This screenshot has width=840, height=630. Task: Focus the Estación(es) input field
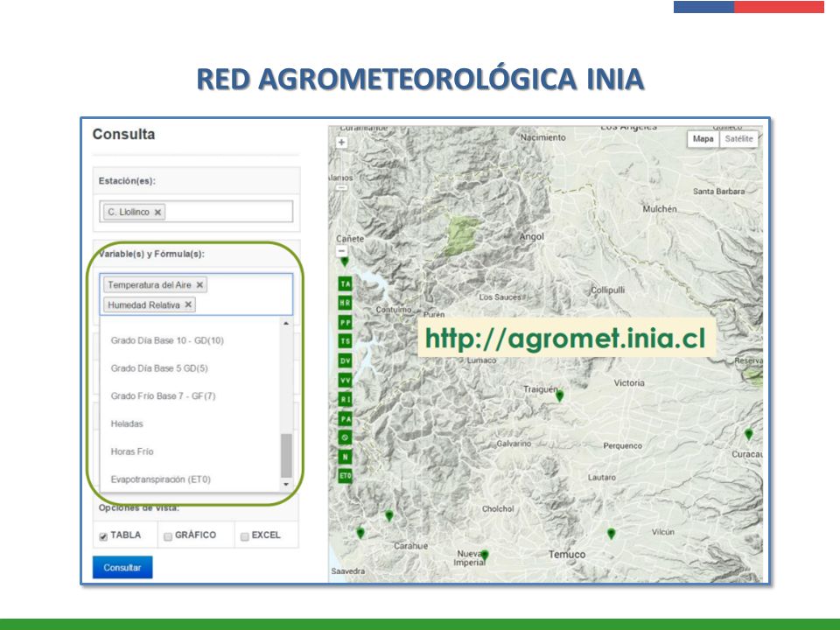pos(196,212)
